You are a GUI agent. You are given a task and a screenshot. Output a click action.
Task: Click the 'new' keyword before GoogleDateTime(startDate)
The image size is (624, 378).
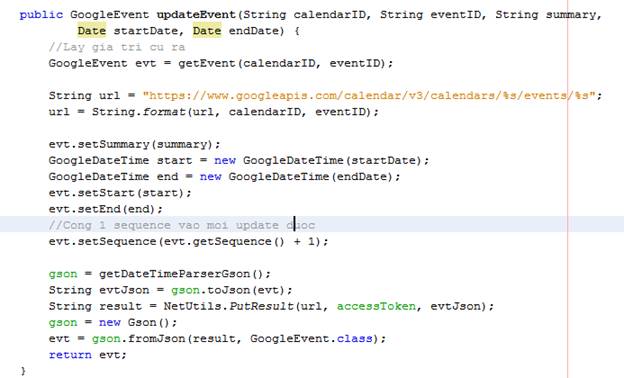click(225, 161)
